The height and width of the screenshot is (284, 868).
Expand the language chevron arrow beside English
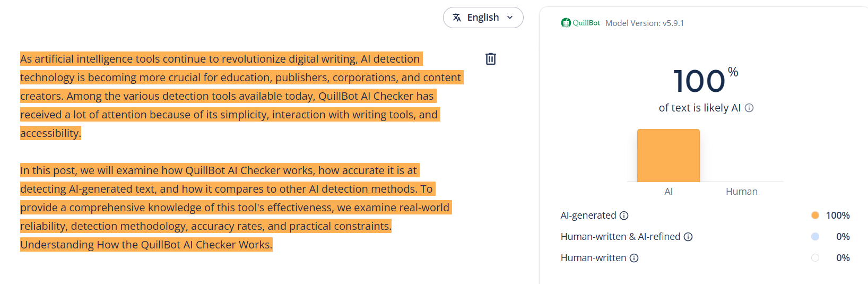pyautogui.click(x=510, y=18)
